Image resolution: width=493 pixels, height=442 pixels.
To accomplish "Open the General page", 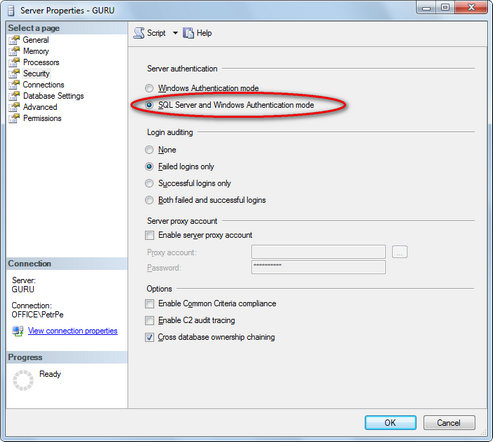I will pos(36,40).
